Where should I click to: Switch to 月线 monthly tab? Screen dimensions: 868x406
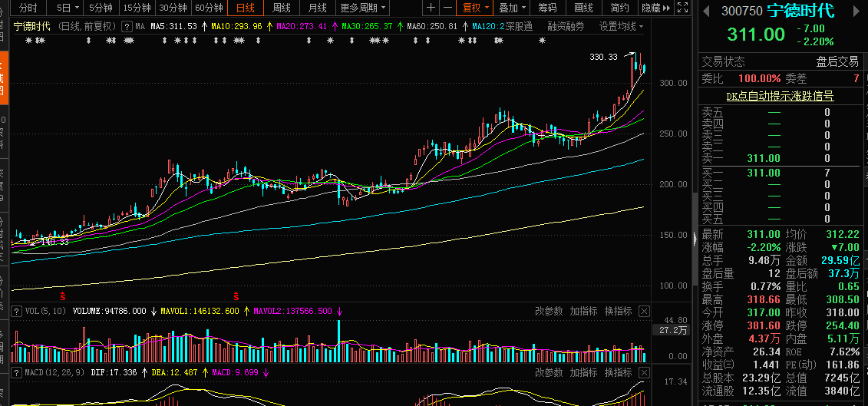point(317,8)
